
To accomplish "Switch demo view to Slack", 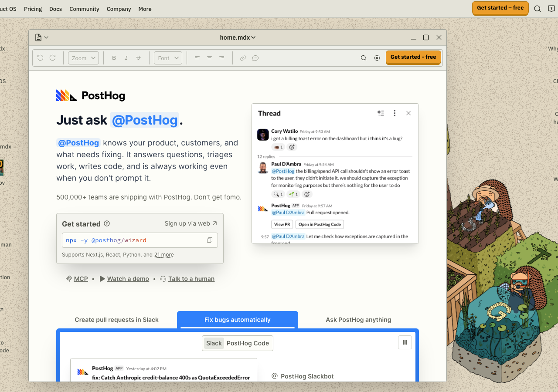I will pos(214,343).
